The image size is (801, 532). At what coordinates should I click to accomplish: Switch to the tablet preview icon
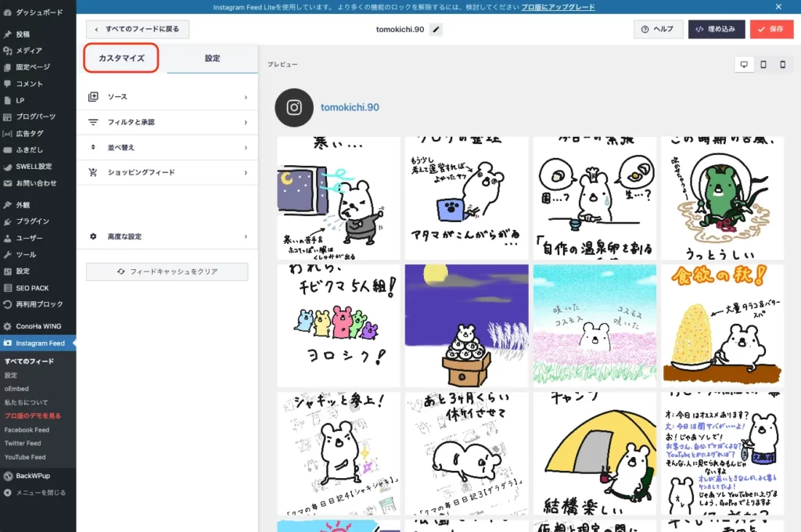click(763, 64)
